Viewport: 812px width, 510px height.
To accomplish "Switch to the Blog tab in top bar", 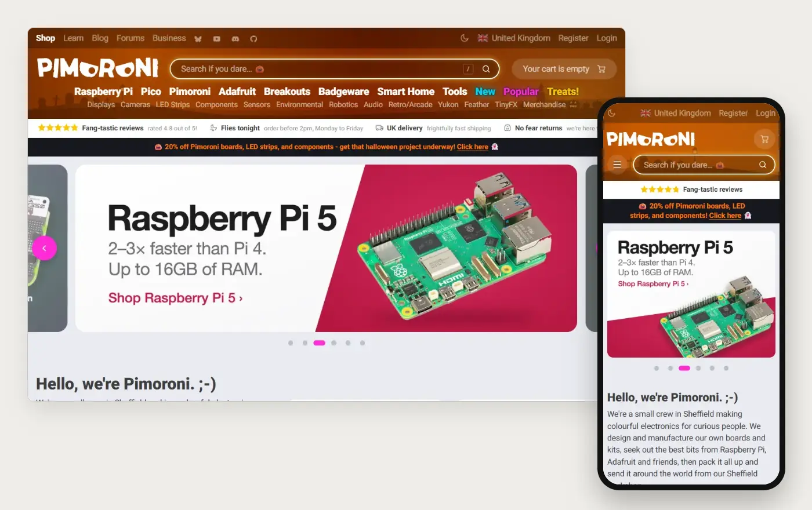I will (x=100, y=38).
